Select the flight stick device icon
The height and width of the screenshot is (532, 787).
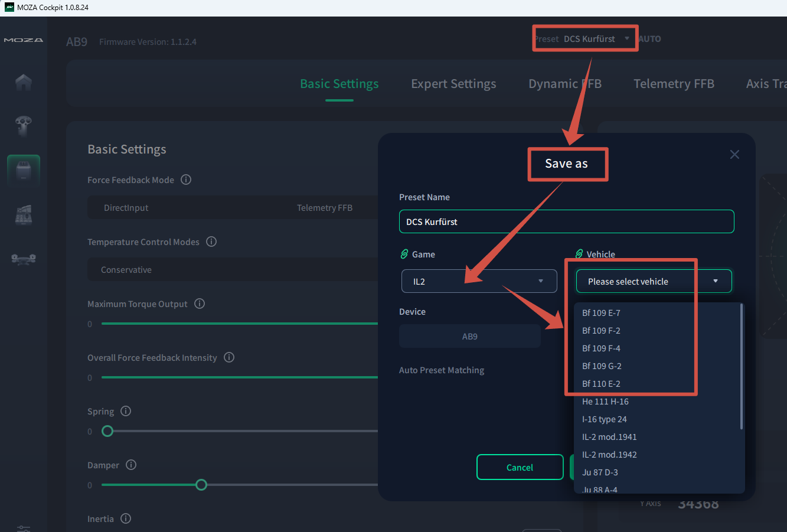[x=24, y=125]
